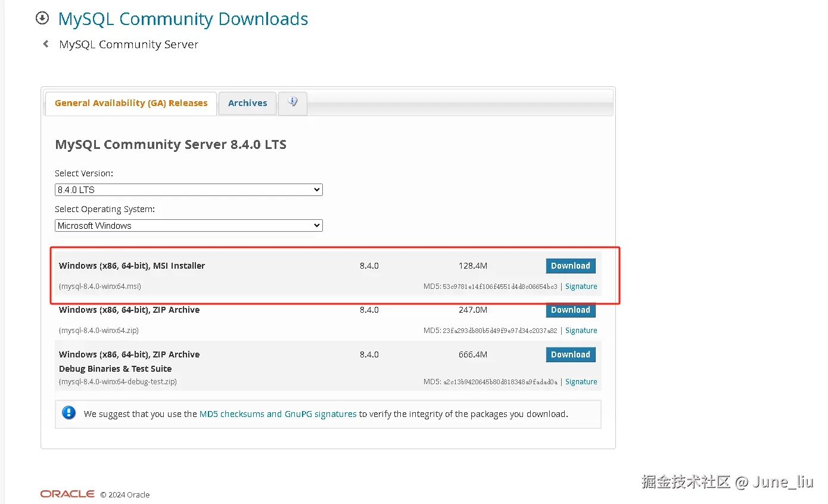Click the © 2024 Oracle copyright text
Screen dimensions: 828x504
[125, 494]
